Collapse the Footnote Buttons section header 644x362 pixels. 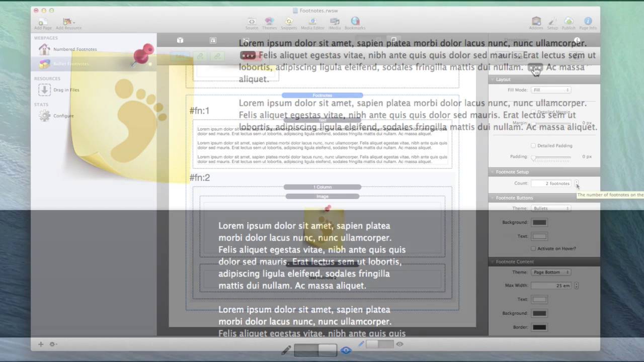[544, 198]
